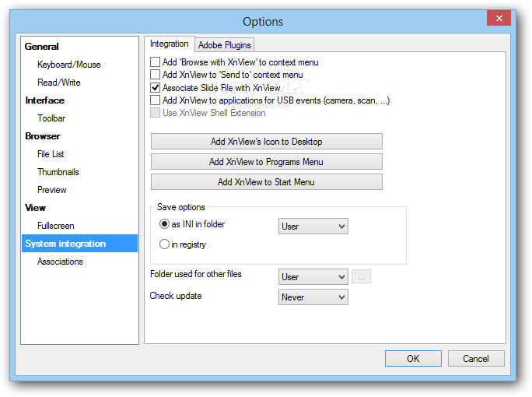Close the Options window
Image resolution: width=532 pixels, height=397 pixels.
click(x=499, y=18)
